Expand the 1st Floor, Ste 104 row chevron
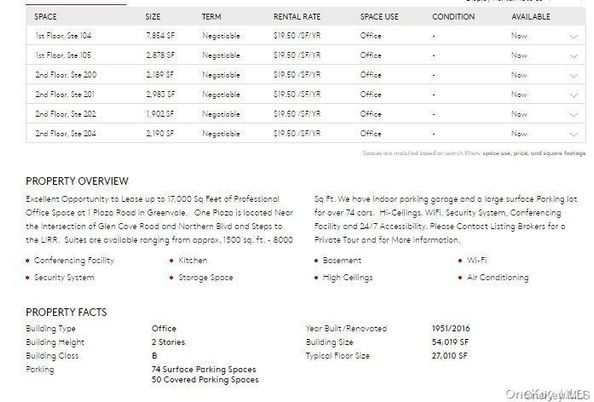The height and width of the screenshot is (402, 594). tap(574, 37)
